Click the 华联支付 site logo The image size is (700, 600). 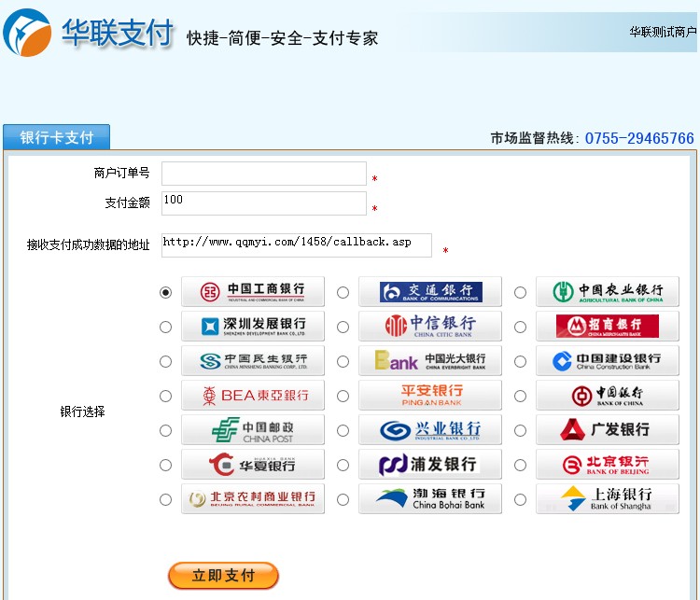(88, 33)
